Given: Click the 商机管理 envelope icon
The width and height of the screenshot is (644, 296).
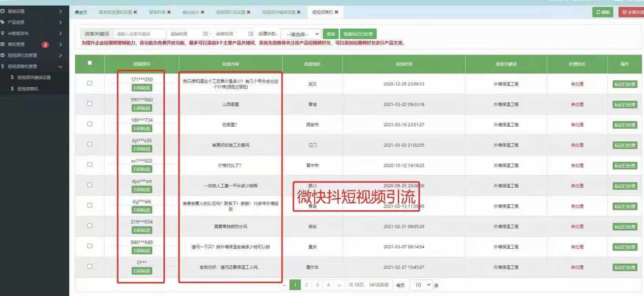Looking at the screenshot, I should coord(2,44).
